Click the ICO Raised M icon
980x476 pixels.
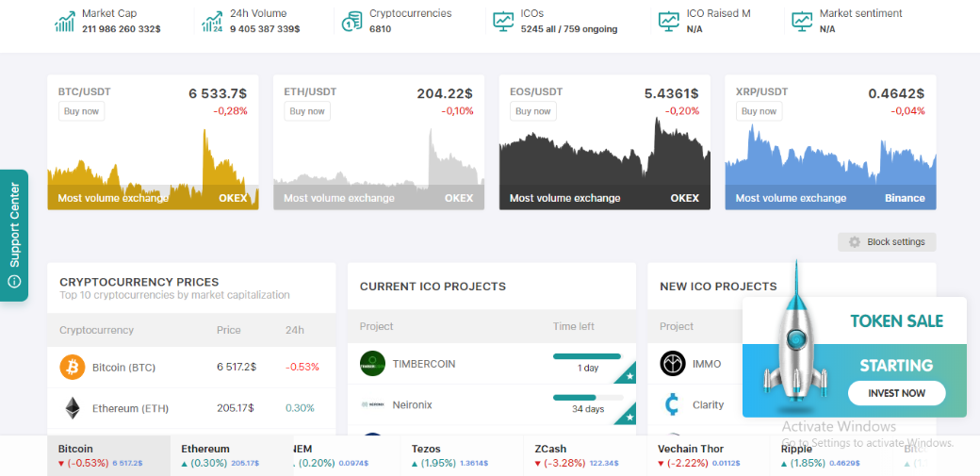click(669, 22)
